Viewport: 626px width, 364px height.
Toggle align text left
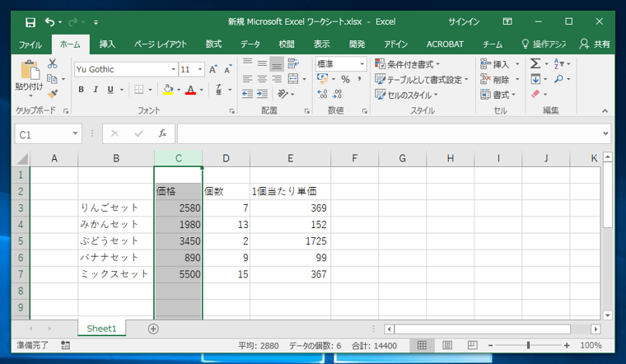[248, 79]
